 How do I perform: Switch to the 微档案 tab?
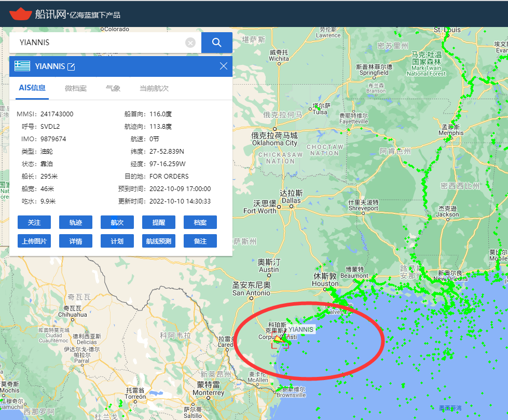tap(75, 88)
